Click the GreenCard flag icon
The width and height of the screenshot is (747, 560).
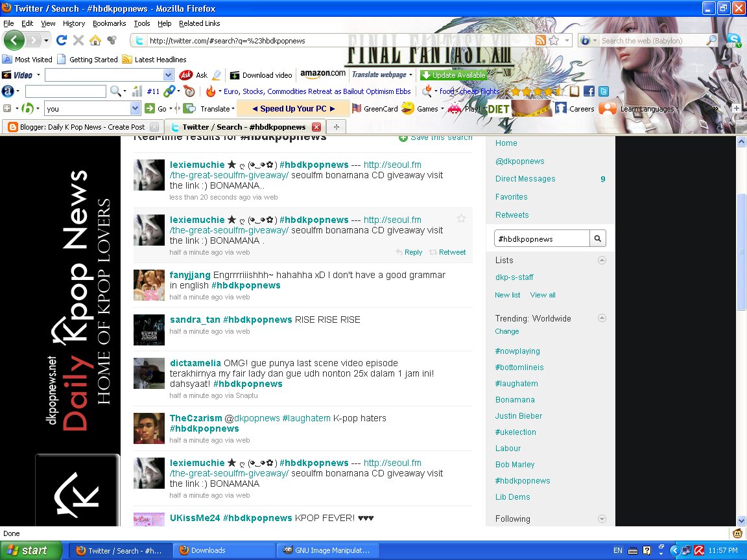pyautogui.click(x=357, y=109)
